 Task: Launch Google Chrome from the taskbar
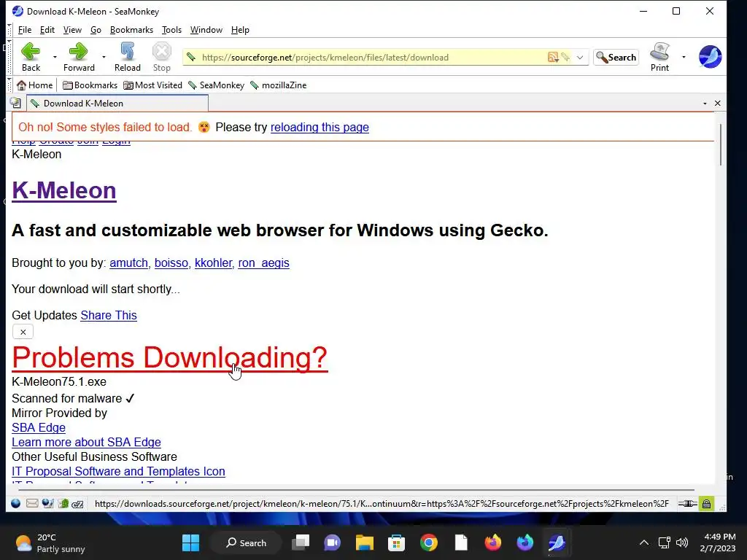(x=429, y=542)
